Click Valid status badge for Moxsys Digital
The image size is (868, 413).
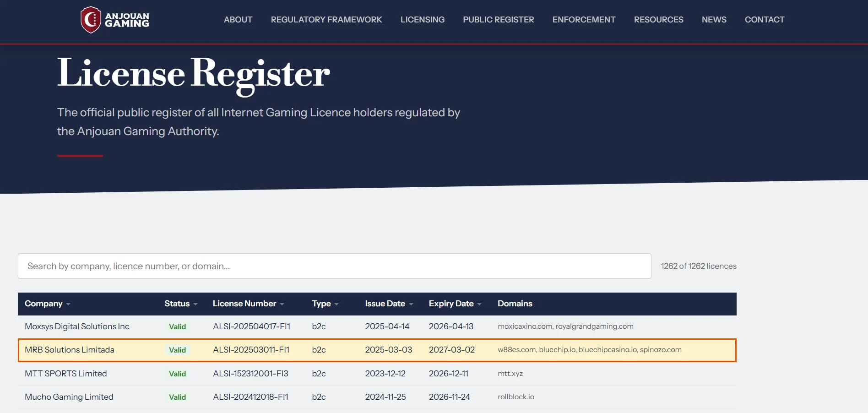click(x=178, y=327)
